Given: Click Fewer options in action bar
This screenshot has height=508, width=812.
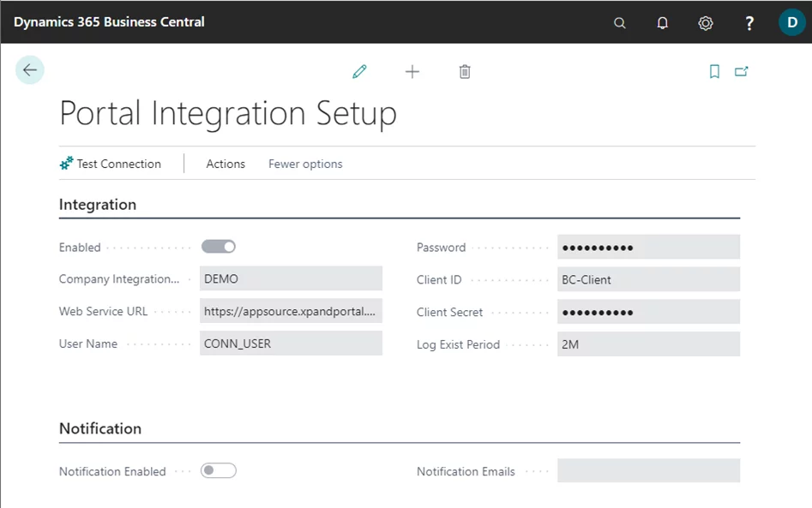Looking at the screenshot, I should pyautogui.click(x=305, y=164).
